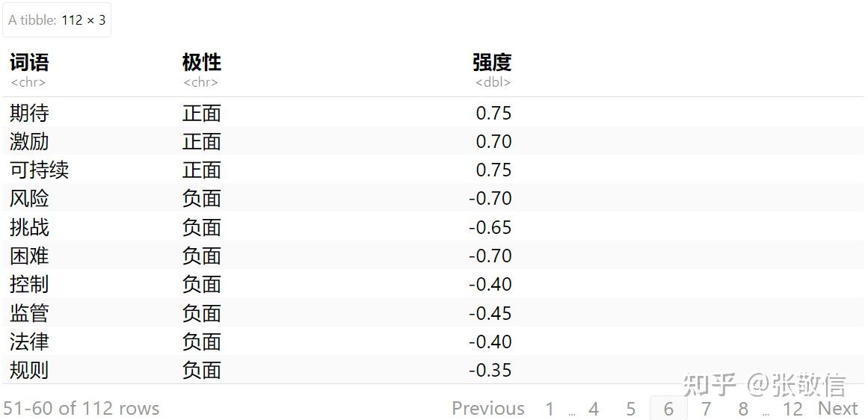Select current page 6 button
The image size is (868, 420).
pyautogui.click(x=668, y=409)
